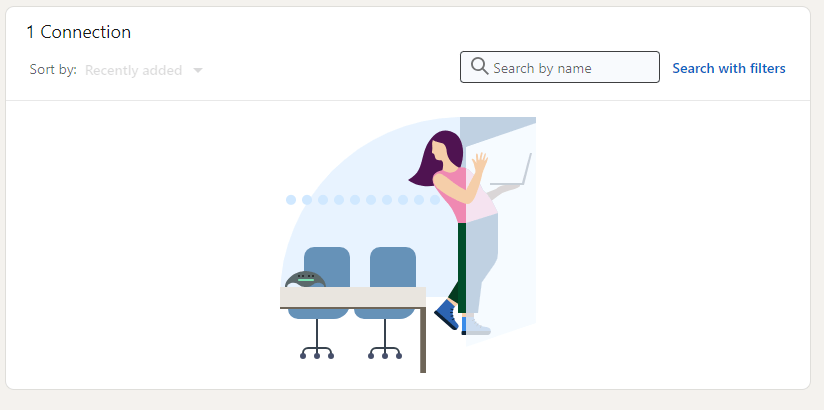Click the router device on the table
The width and height of the screenshot is (824, 410).
305,280
